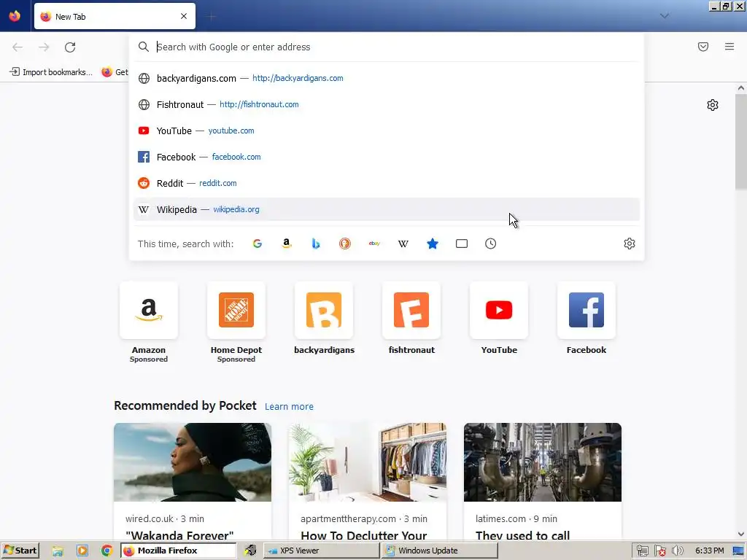The image size is (747, 560).
Task: Open search settings gear in dropdown
Action: coord(630,244)
